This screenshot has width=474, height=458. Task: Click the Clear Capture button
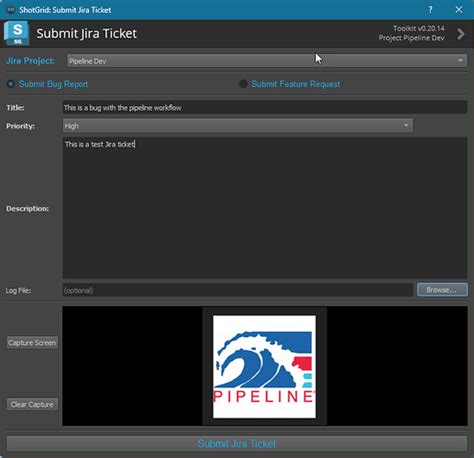32,404
